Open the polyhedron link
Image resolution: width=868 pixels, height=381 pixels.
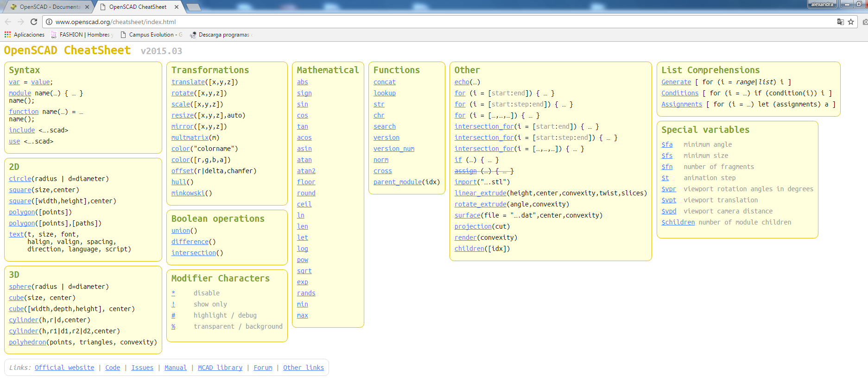pos(28,342)
